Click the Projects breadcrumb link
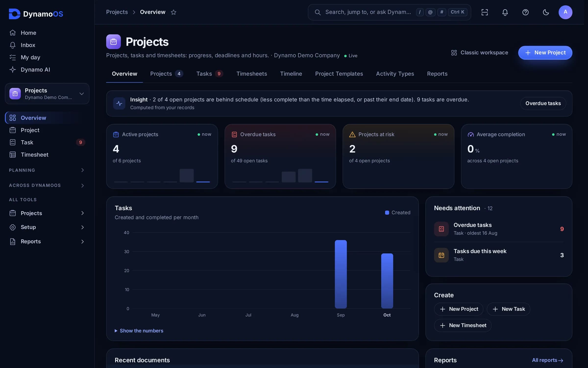The width and height of the screenshot is (588, 368). (117, 12)
